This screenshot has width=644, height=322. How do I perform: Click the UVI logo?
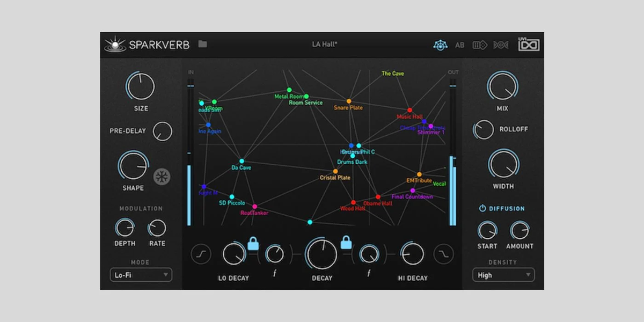coord(529,45)
